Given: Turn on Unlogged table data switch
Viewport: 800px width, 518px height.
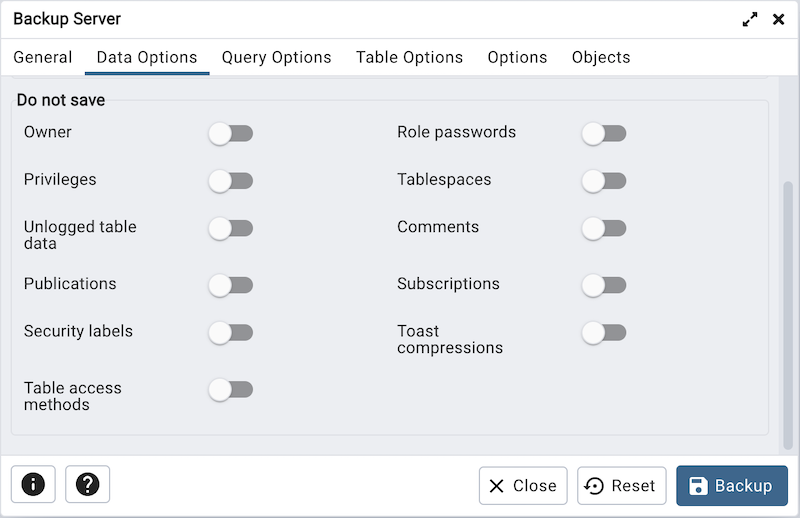Looking at the screenshot, I should pyautogui.click(x=231, y=229).
